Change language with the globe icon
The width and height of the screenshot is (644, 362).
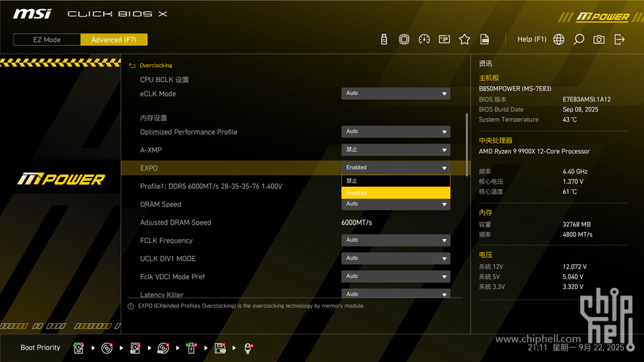coord(559,39)
